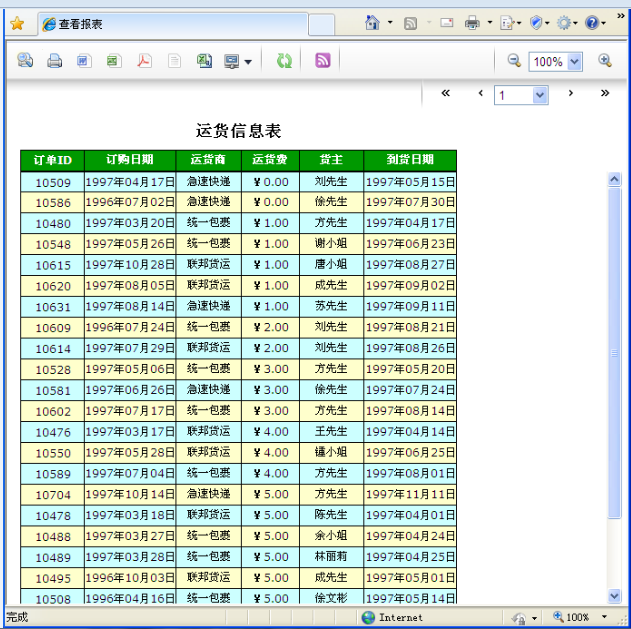
Task: Click the report scrollbar up arrow
Action: [x=614, y=179]
